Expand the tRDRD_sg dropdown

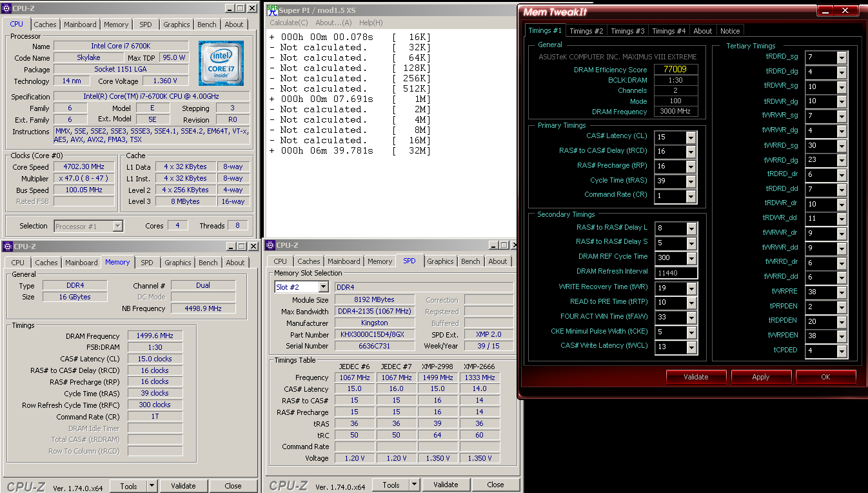[842, 57]
